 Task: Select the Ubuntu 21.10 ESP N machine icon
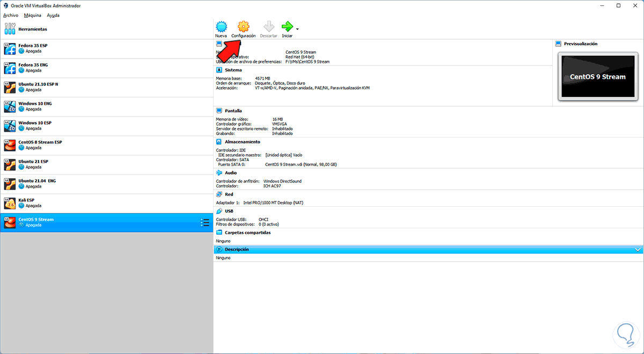(x=10, y=88)
